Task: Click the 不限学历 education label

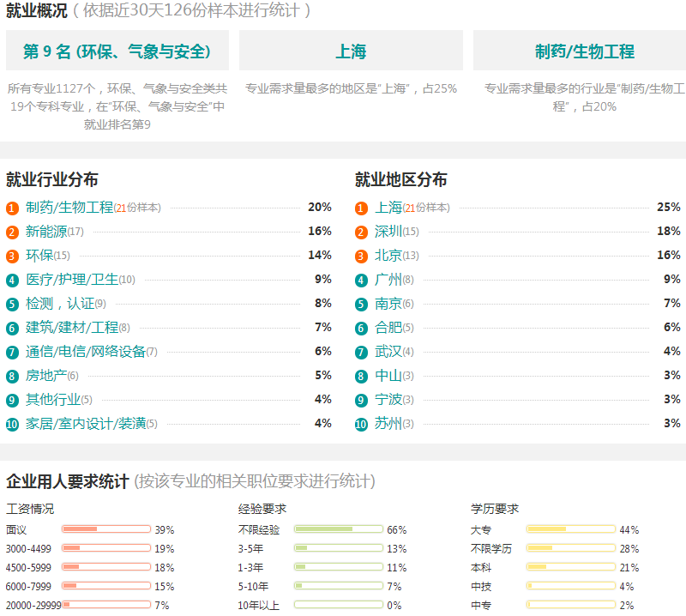Action: click(x=491, y=548)
